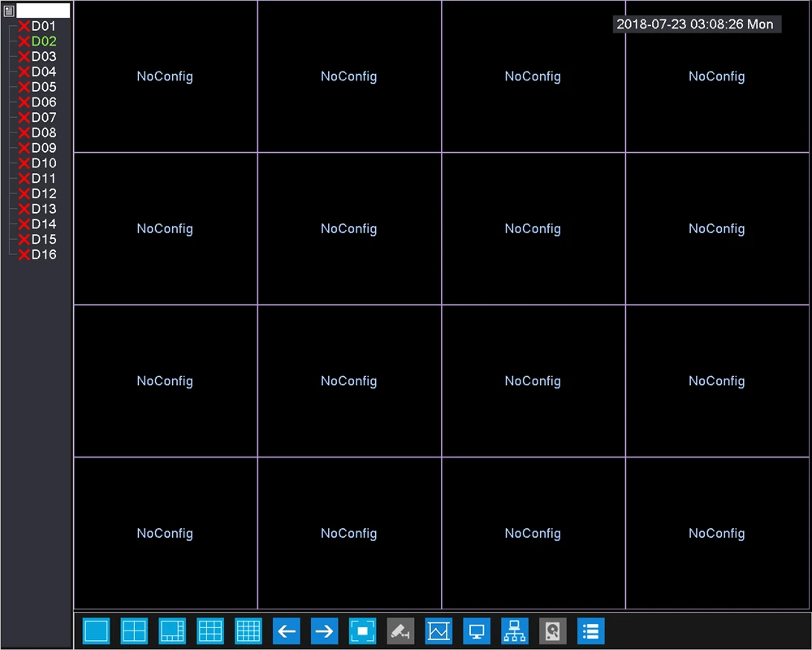Select the sixteen-window grid layout
The width and height of the screenshot is (812, 650).
click(x=248, y=630)
